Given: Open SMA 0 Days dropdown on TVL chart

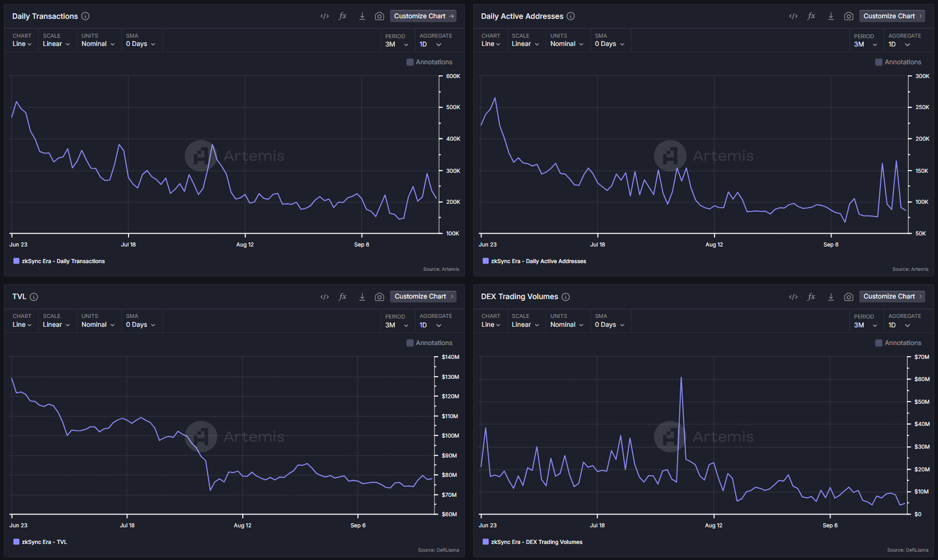Looking at the screenshot, I should pyautogui.click(x=140, y=325).
